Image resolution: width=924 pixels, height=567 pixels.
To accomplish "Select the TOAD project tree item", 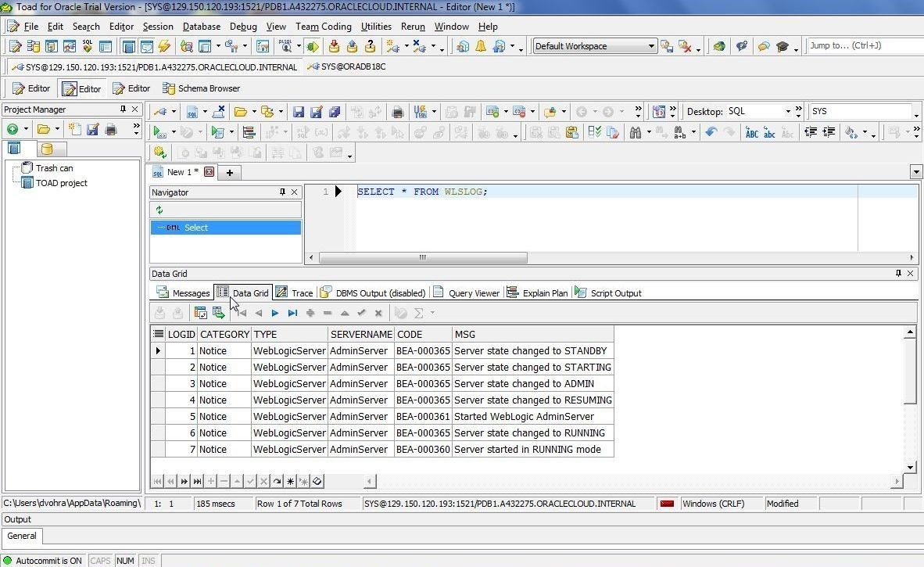I will click(54, 183).
